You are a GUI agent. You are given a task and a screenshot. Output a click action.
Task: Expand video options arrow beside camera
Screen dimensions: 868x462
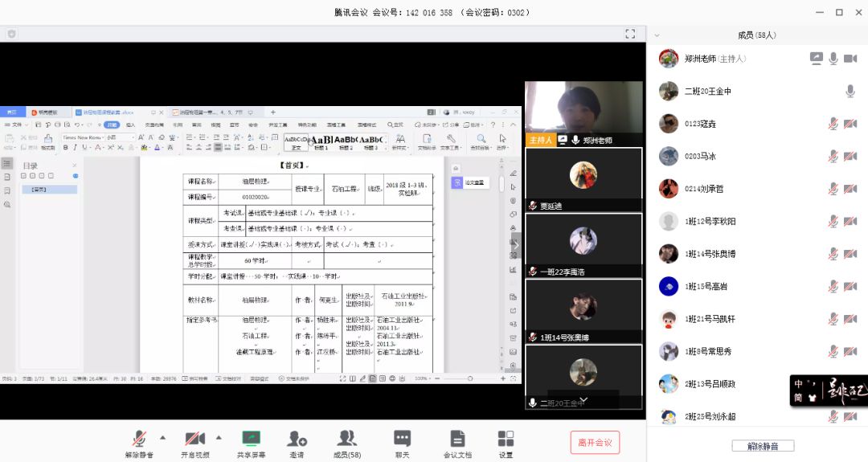(219, 438)
